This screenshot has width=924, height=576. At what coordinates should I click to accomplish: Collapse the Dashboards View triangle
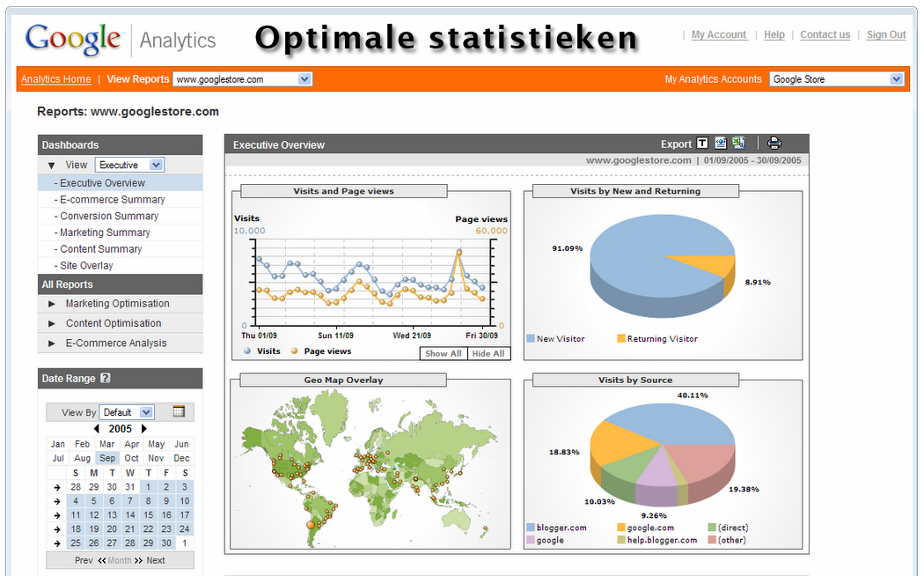(51, 166)
